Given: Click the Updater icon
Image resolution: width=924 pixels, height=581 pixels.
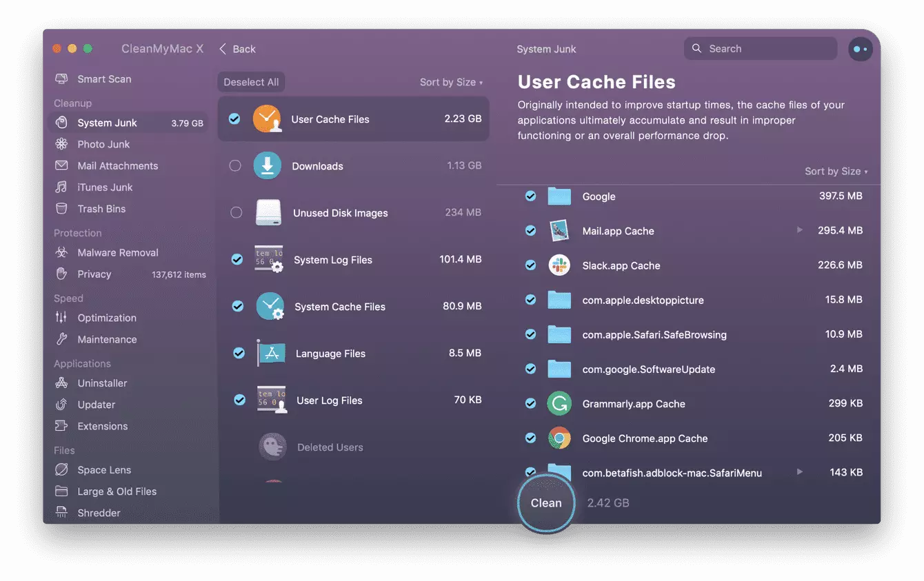Looking at the screenshot, I should point(61,405).
